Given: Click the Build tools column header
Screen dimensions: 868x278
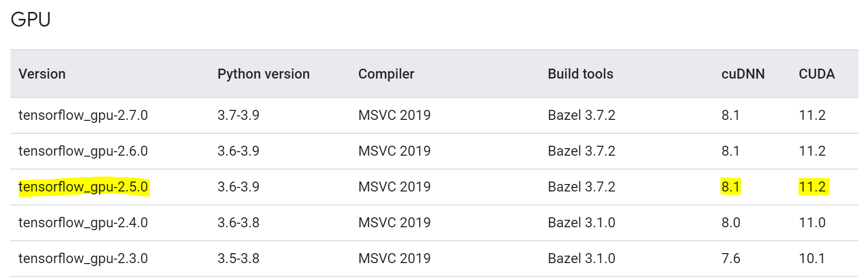Looking at the screenshot, I should coord(580,74).
